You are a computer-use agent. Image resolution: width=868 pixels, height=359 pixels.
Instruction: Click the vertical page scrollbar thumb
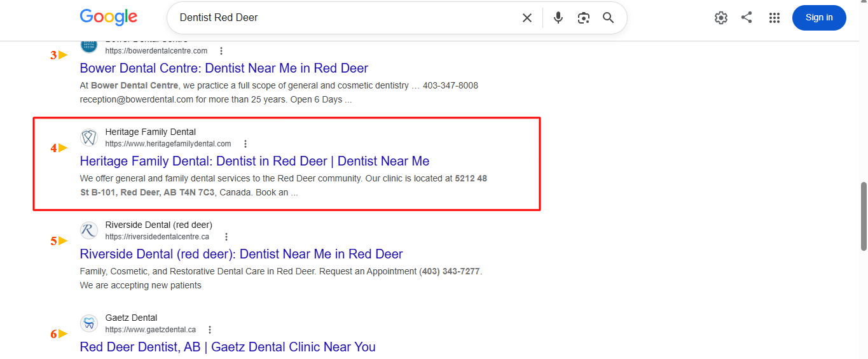click(864, 216)
